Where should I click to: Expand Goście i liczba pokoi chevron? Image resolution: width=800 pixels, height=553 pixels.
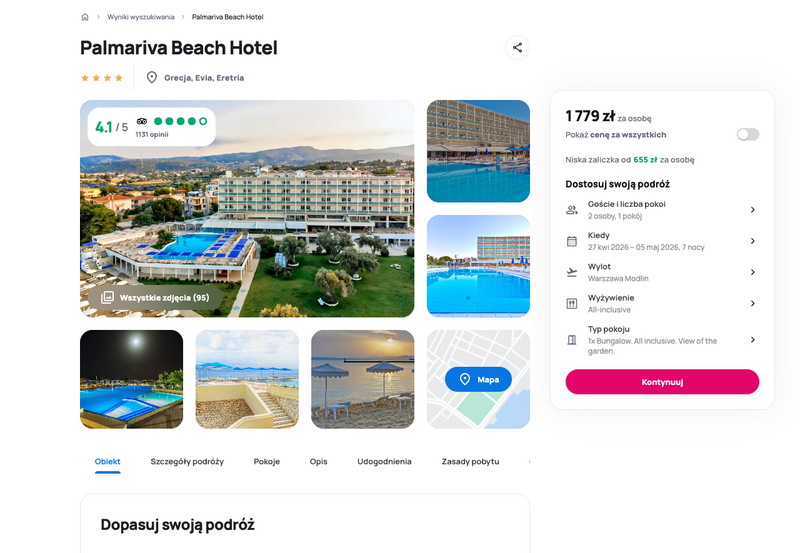tap(753, 210)
